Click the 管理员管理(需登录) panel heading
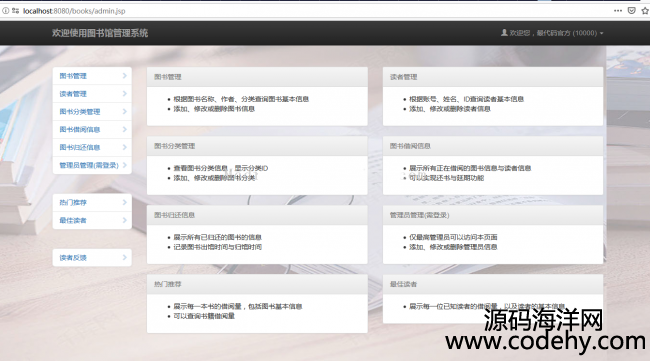Viewport: 650px width, 361px height. [493, 215]
